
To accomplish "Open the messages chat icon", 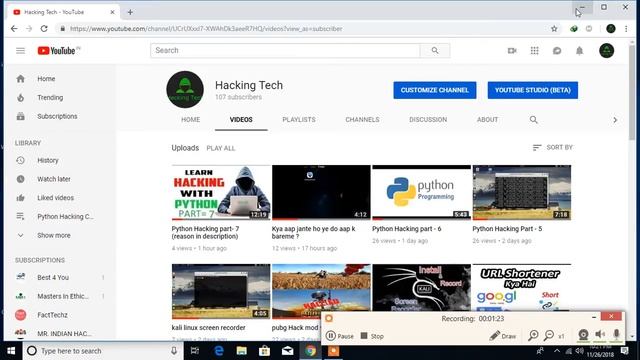I will 557,51.
